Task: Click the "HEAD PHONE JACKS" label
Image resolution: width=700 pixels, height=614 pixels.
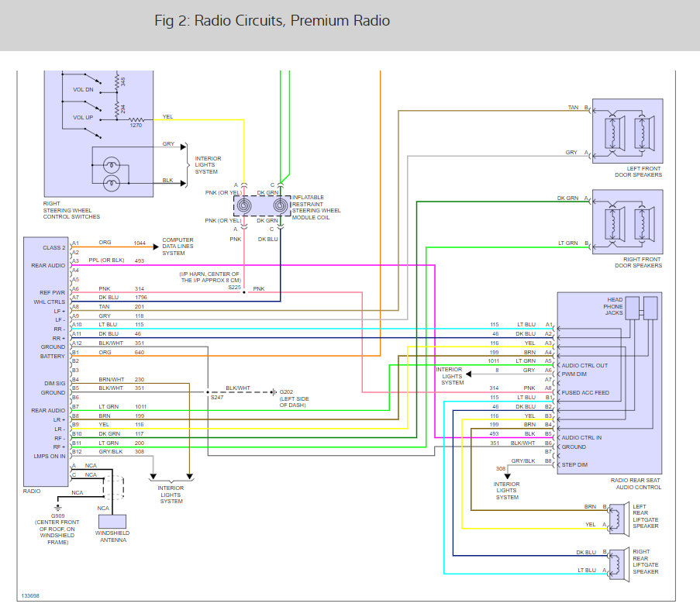Action: [x=613, y=306]
